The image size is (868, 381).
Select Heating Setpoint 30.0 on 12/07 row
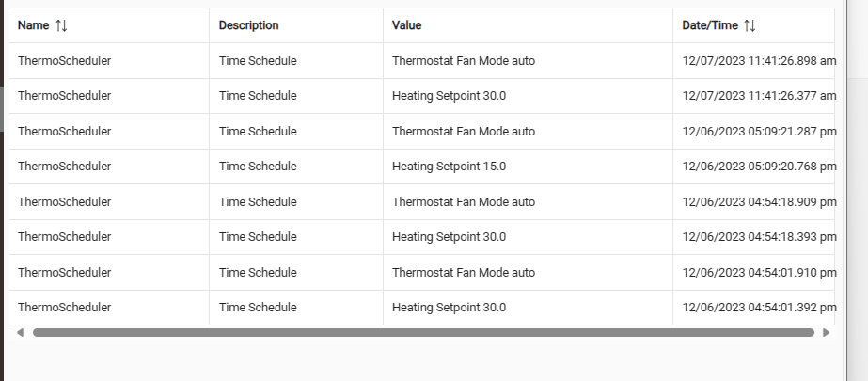coord(529,96)
